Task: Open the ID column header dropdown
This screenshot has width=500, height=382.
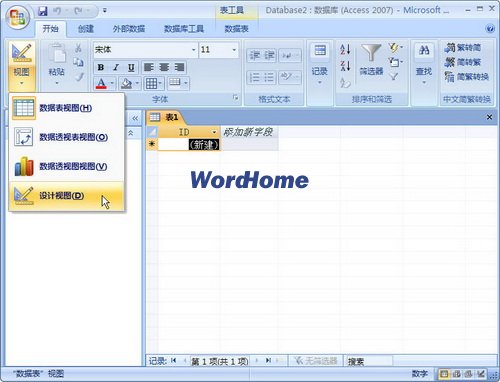Action: click(214, 132)
